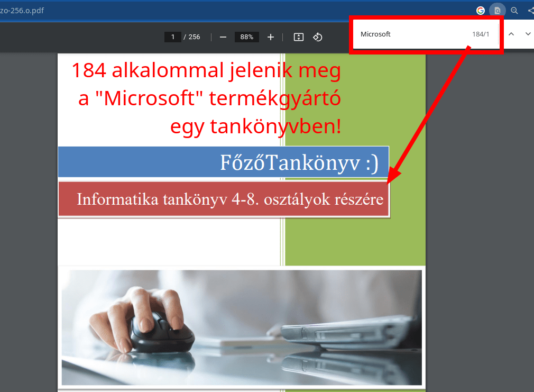Click the zoom out minus button
The height and width of the screenshot is (392, 534).
pyautogui.click(x=223, y=37)
